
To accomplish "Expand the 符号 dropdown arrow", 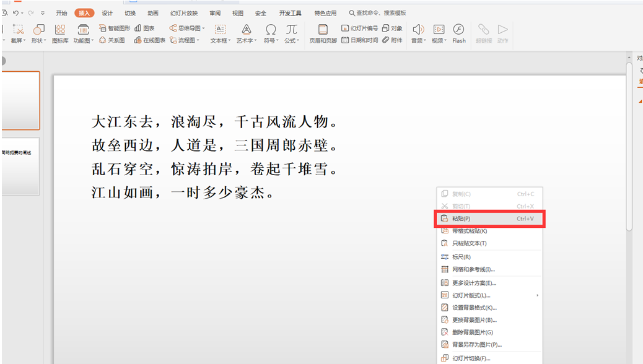I will click(278, 41).
